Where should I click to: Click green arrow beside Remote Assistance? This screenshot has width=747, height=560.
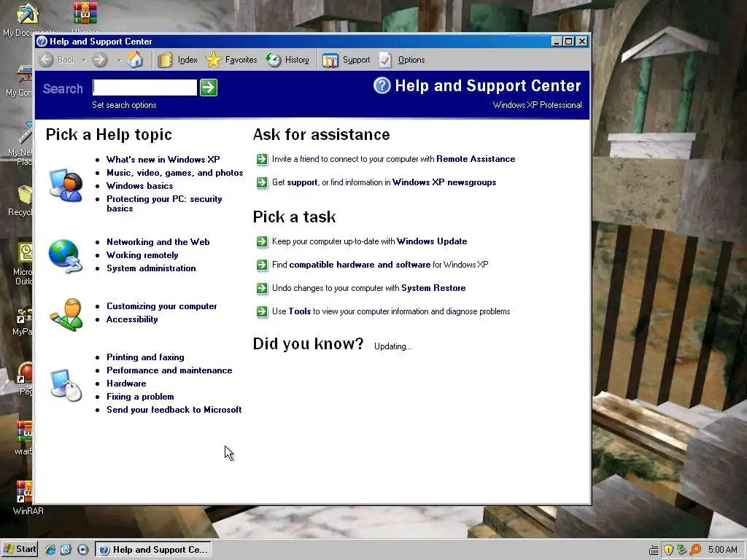coord(262,159)
